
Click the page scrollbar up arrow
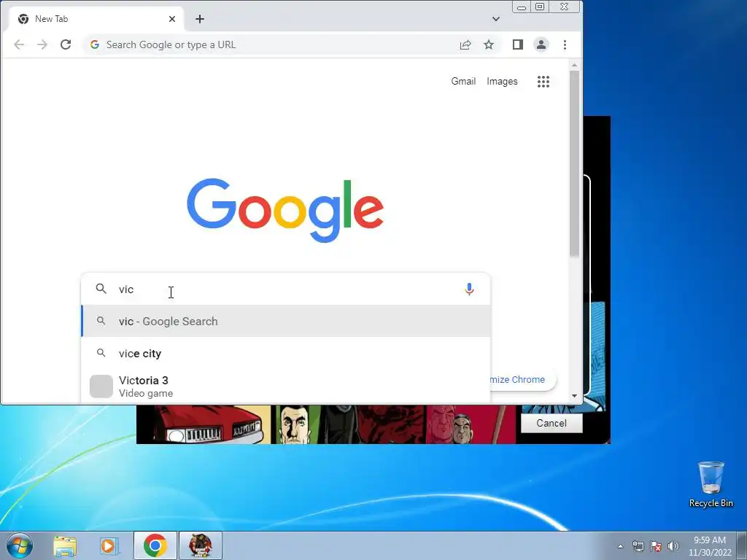pos(575,65)
